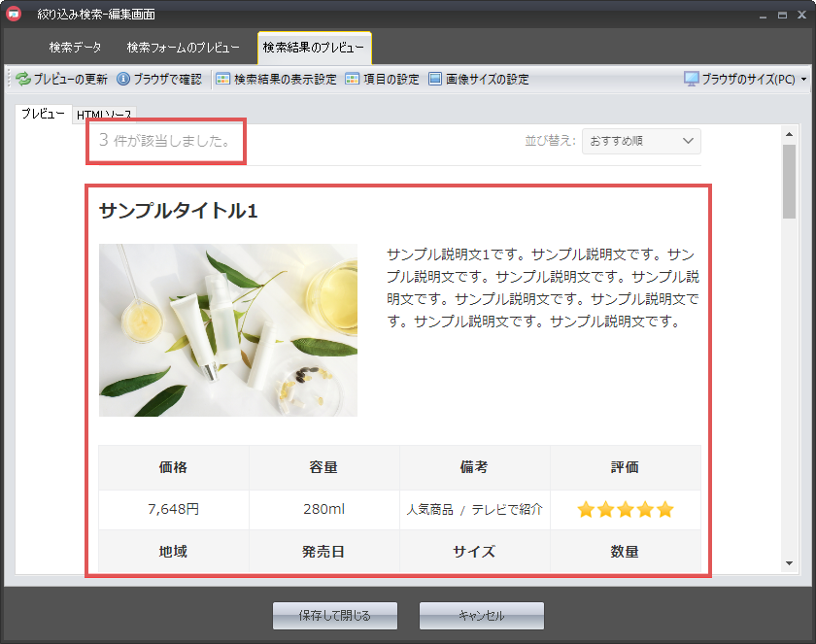This screenshot has width=816, height=644.
Task: Click the five-star rating in 評価 column
Action: [625, 510]
